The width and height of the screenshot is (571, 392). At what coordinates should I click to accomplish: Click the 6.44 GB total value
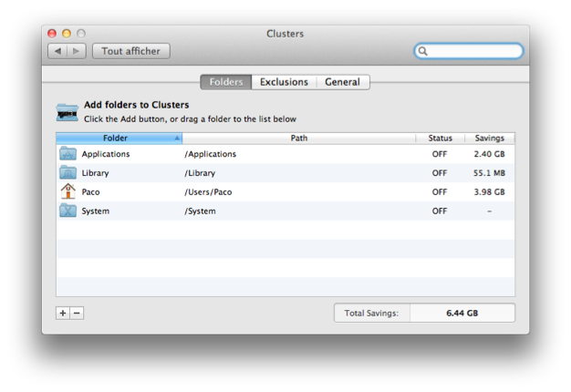pos(462,313)
